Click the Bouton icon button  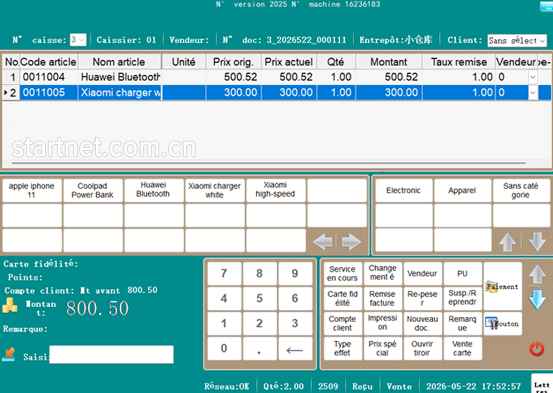[503, 324]
